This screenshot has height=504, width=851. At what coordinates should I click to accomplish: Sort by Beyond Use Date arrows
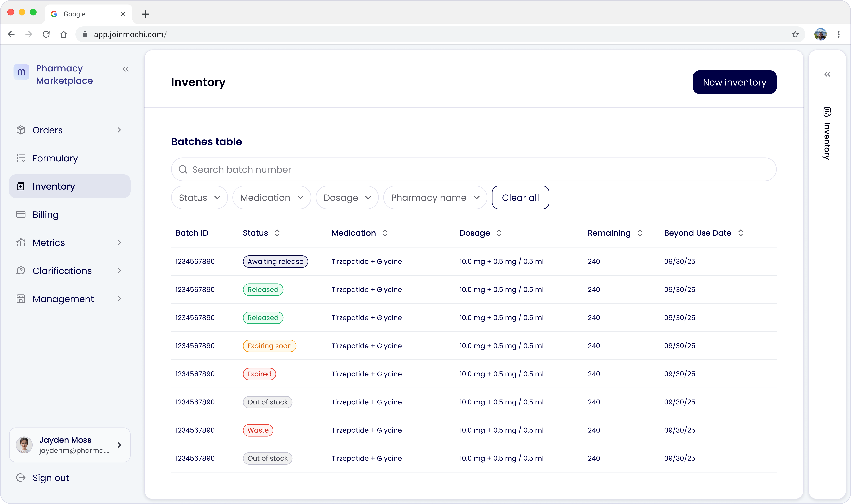741,233
